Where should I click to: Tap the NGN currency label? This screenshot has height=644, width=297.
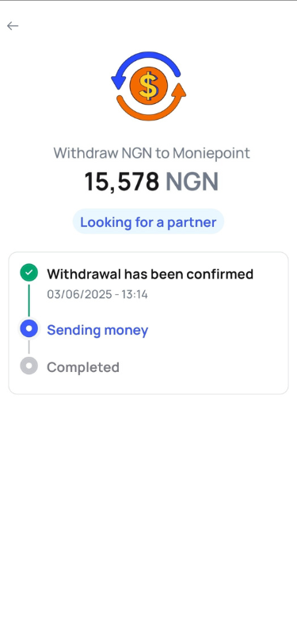coord(192,182)
